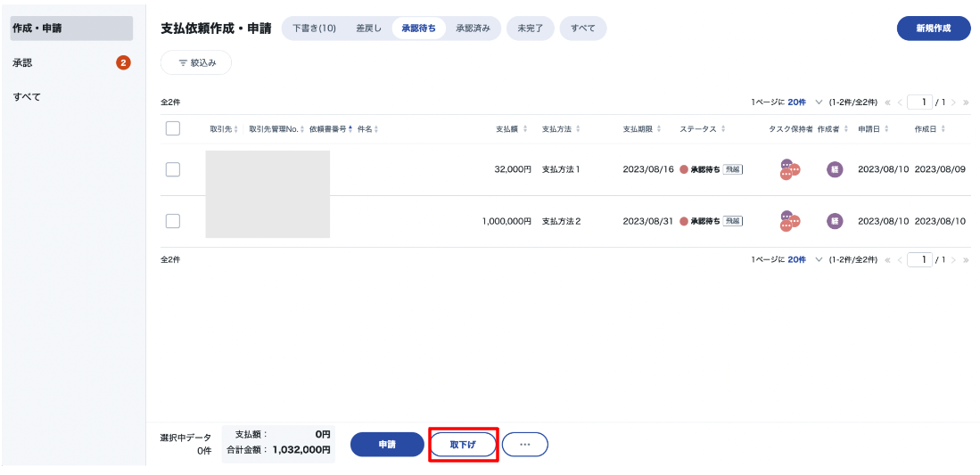
Task: Check the checkbox for the 1,000,000円 row
Action: click(173, 221)
